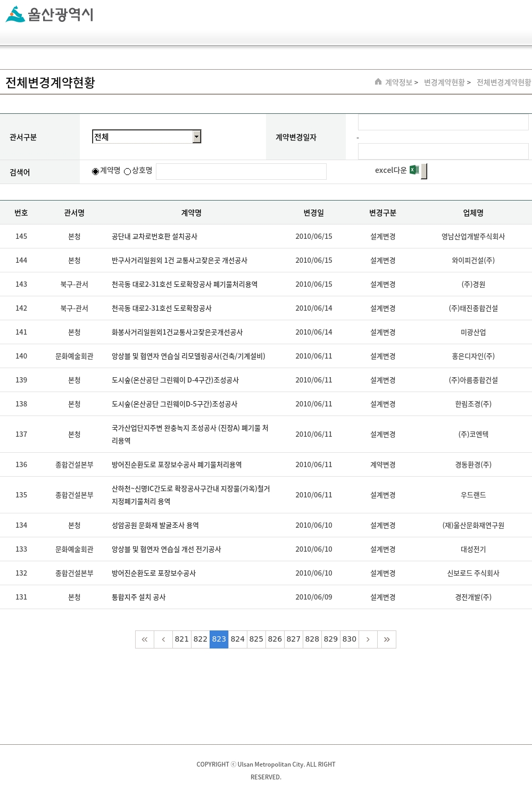The height and width of the screenshot is (798, 532).
Task: Open page 821 in pagination
Action: (182, 639)
